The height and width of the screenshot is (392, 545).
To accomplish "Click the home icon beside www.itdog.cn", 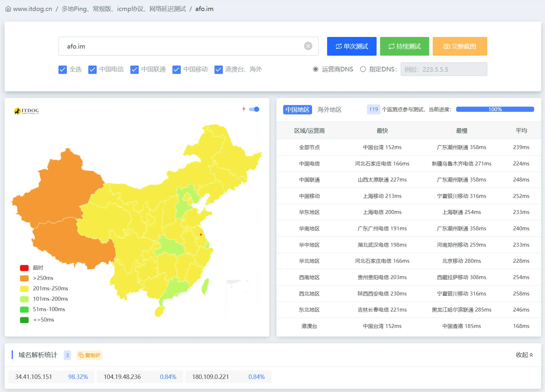I will pos(8,9).
